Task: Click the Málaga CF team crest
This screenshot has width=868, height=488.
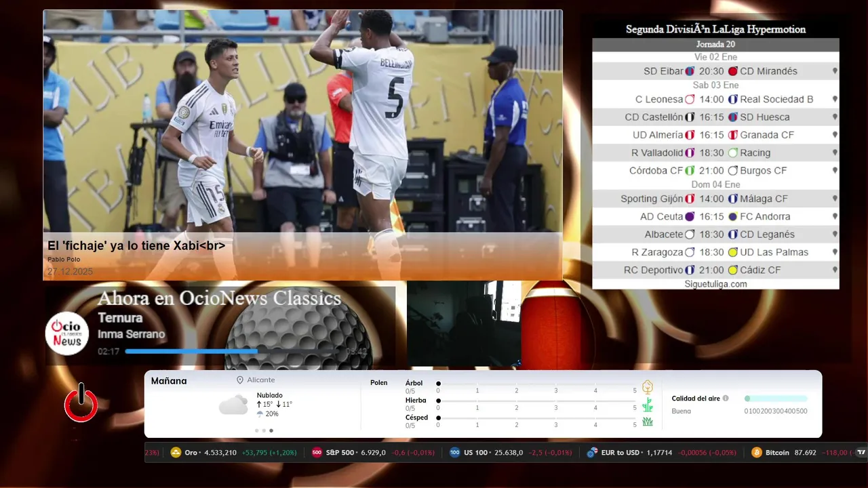Action: click(732, 199)
